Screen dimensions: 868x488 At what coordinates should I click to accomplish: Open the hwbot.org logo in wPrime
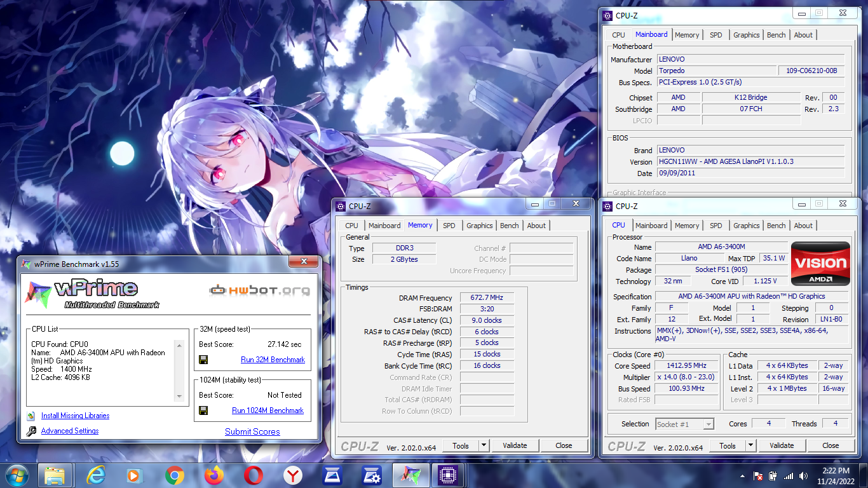[x=261, y=290]
